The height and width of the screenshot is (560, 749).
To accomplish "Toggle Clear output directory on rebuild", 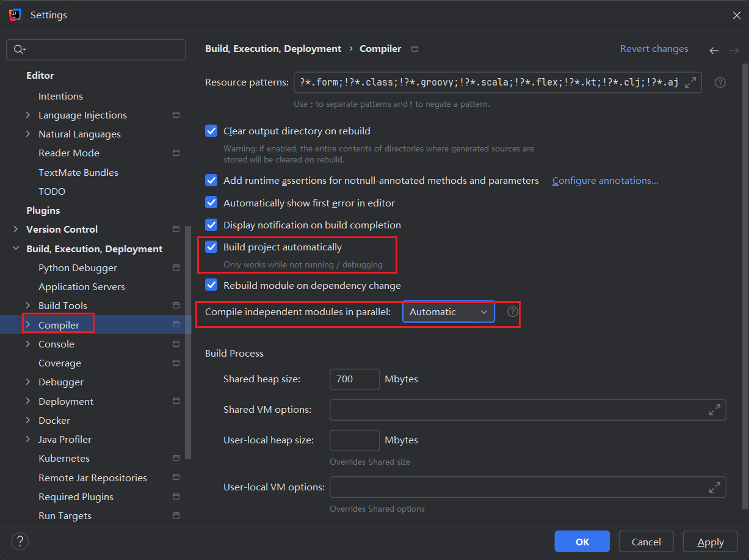I will 211,131.
